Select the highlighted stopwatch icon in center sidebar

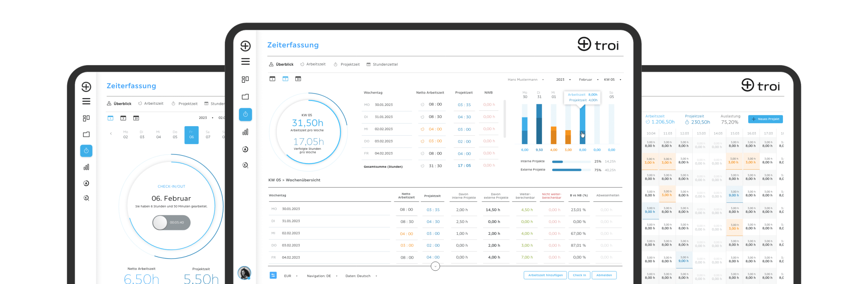(245, 115)
